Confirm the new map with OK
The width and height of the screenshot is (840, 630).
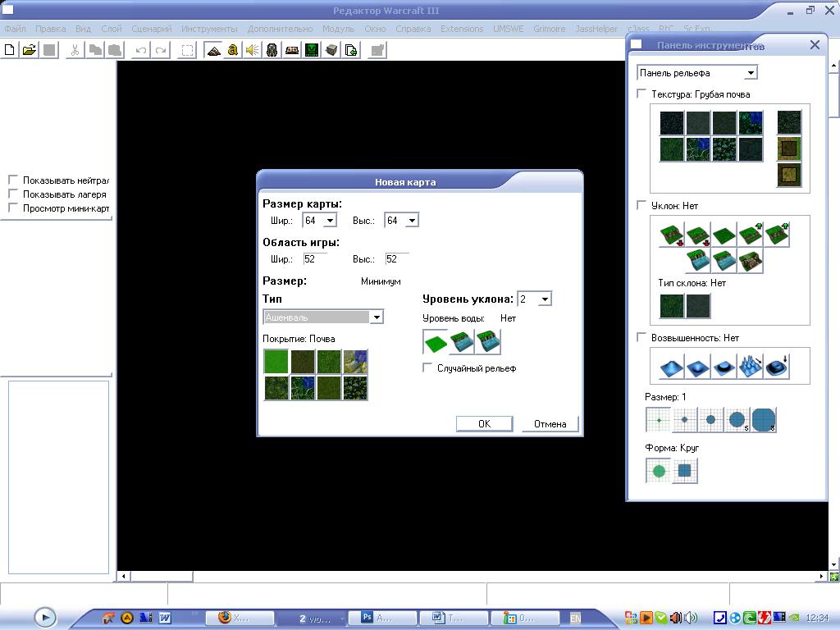[x=484, y=424]
